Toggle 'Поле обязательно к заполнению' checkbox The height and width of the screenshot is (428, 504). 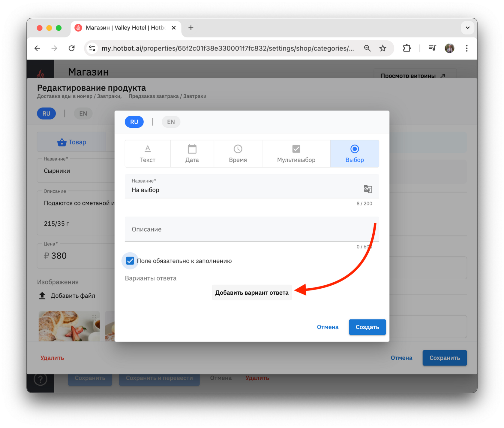click(x=130, y=261)
